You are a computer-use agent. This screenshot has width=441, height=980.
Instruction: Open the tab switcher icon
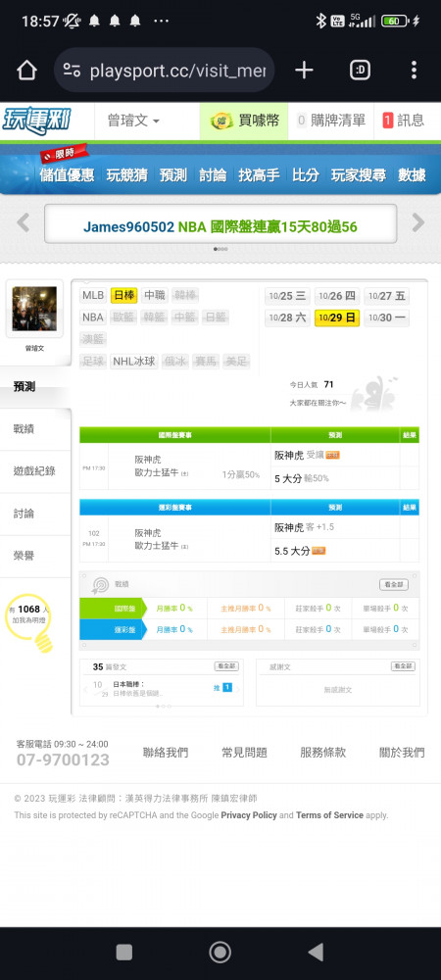click(x=360, y=70)
